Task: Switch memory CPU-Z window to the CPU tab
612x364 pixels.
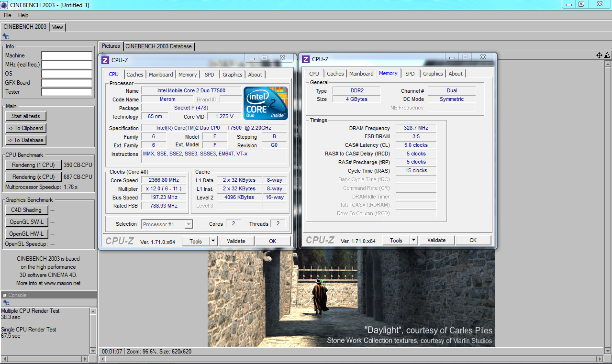Action: [314, 74]
